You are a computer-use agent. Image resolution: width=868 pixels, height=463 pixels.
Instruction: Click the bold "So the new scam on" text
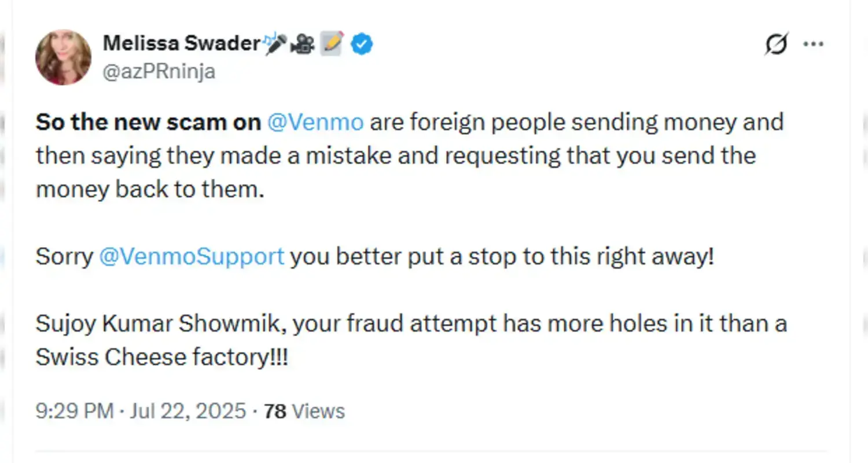click(148, 122)
